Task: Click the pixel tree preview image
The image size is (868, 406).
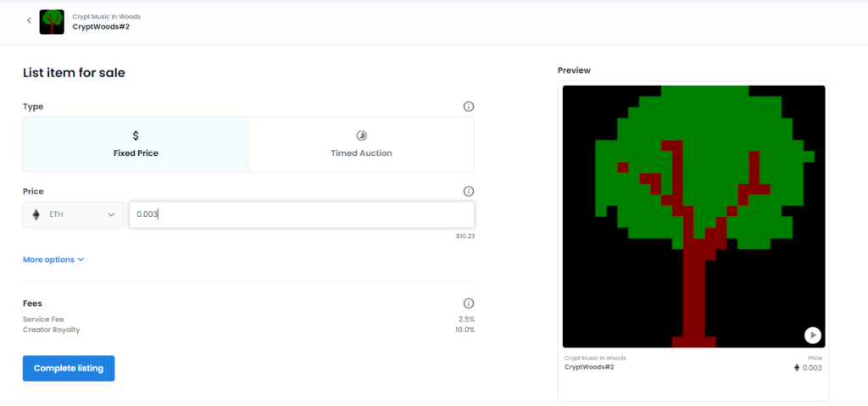Action: 693,217
